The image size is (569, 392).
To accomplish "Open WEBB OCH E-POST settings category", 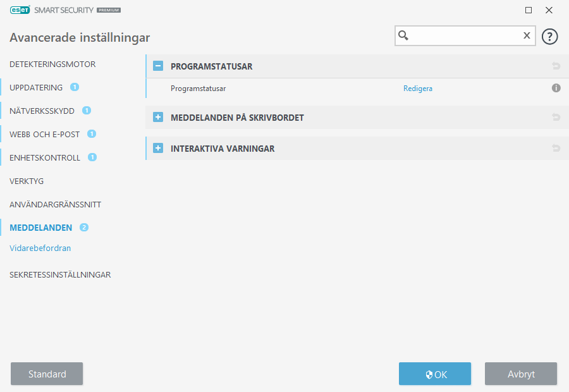I will 45,134.
